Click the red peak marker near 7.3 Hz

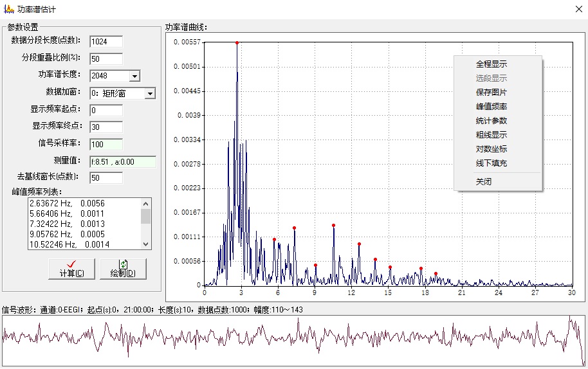(x=295, y=228)
